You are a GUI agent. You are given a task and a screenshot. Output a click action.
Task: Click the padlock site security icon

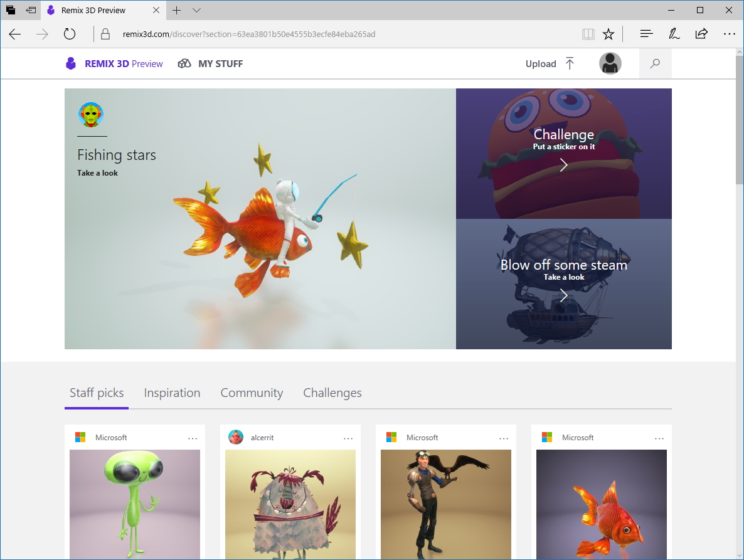[x=105, y=34]
